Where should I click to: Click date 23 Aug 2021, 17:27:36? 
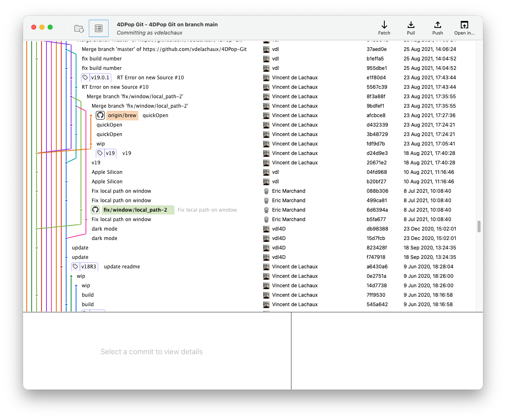[430, 115]
